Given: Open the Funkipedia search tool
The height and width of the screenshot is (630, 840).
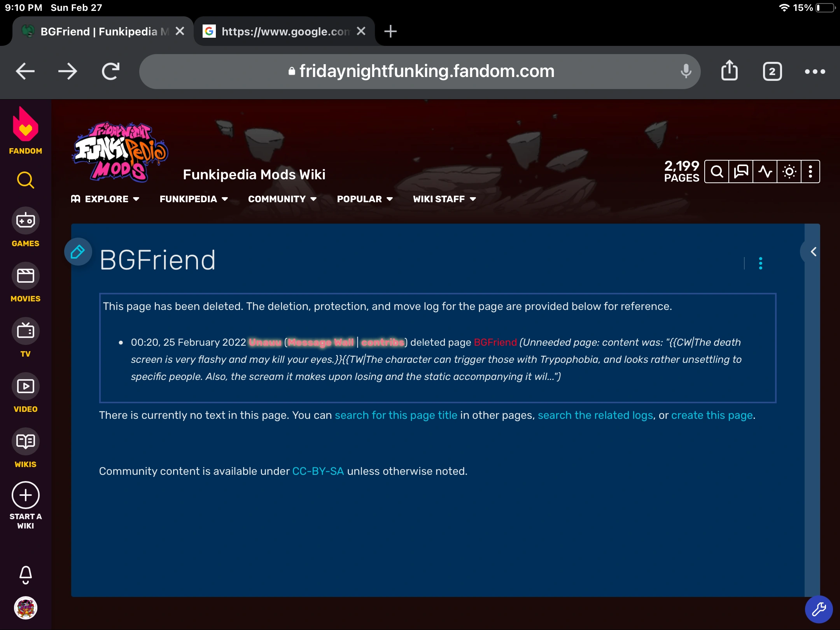Looking at the screenshot, I should click(x=717, y=171).
